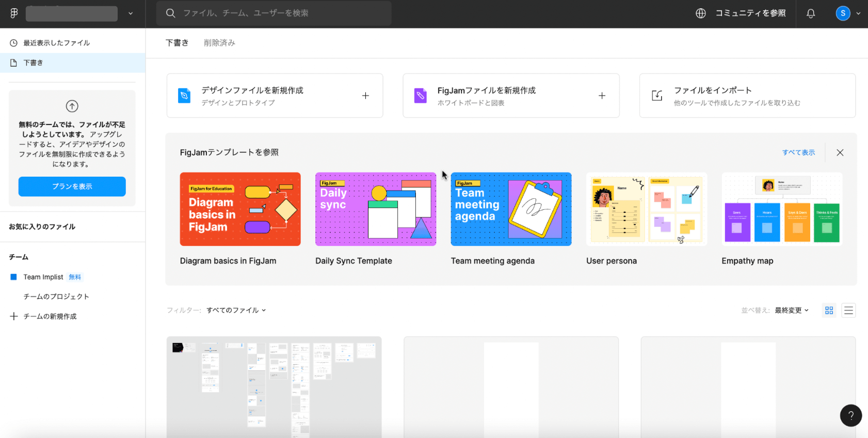Screen dimensions: 868x438
Task: Expand the account menu chevron
Action: pos(858,13)
